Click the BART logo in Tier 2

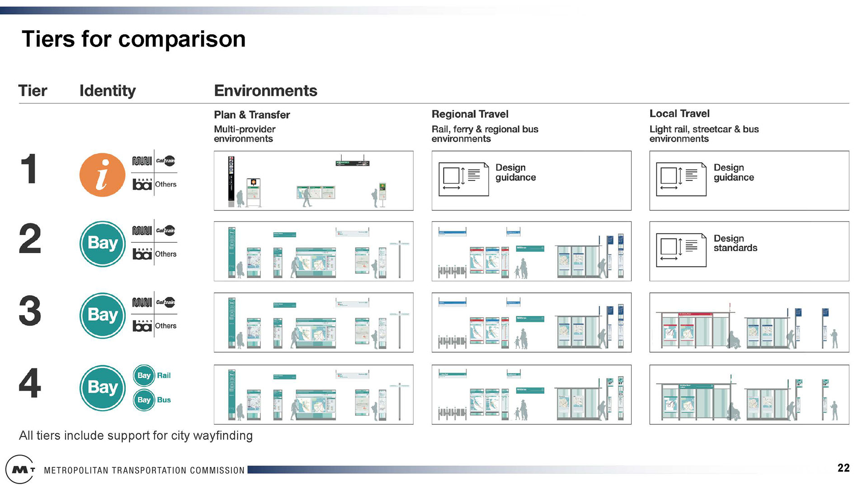pyautogui.click(x=142, y=254)
